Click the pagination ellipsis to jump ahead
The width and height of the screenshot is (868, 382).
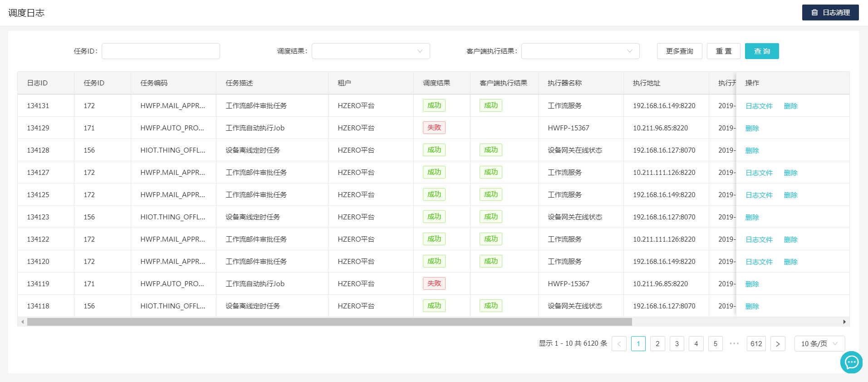tap(735, 344)
